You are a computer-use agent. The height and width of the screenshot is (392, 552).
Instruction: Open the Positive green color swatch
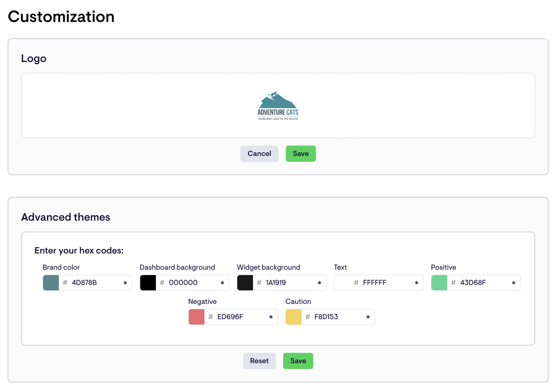pyautogui.click(x=439, y=283)
